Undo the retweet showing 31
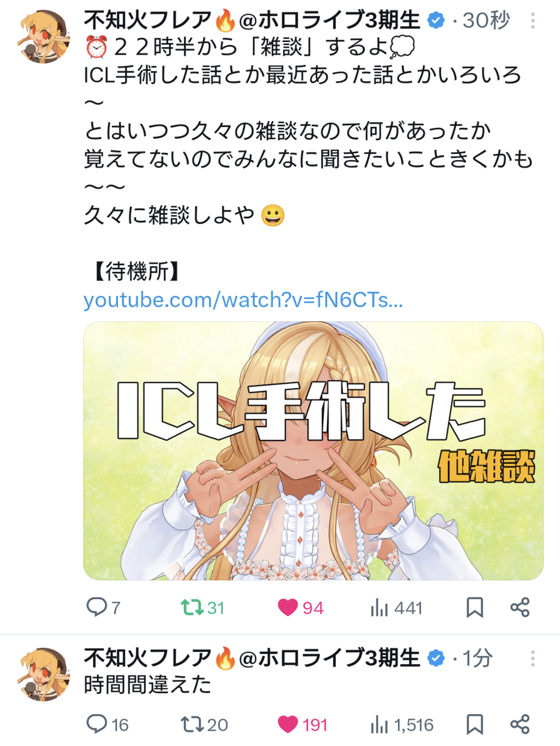This screenshot has width=560, height=746. pos(202,608)
